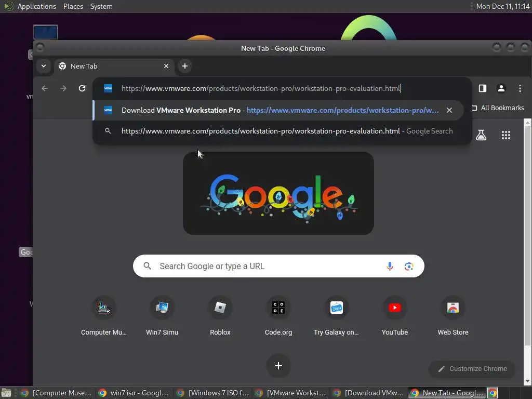This screenshot has width=532, height=399.
Task: Open the Code.org shortcut
Action: point(278,316)
